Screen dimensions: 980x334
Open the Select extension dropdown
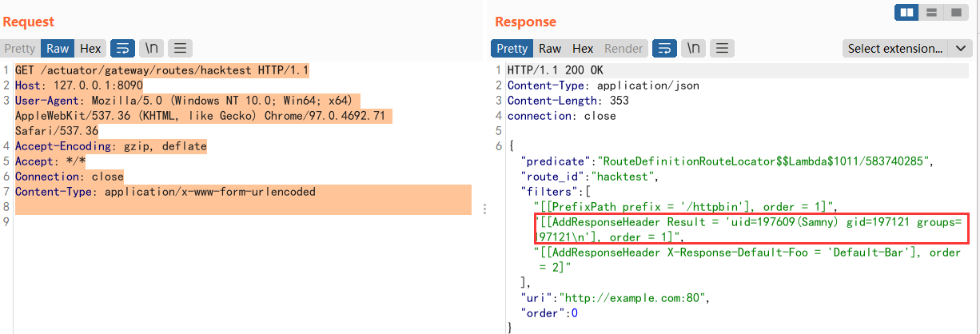[894, 49]
